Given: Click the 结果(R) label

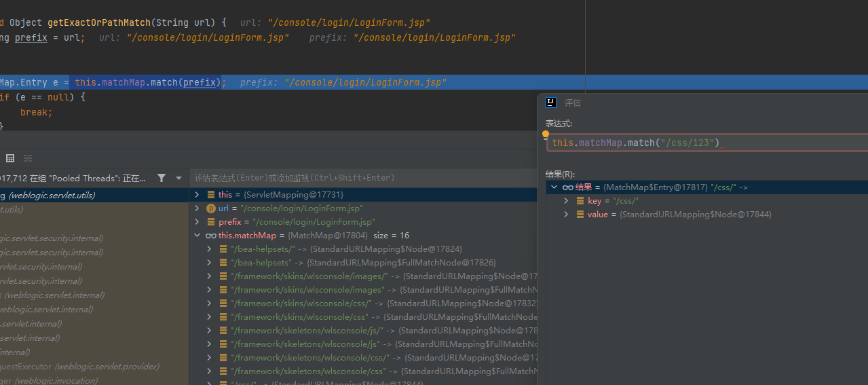Looking at the screenshot, I should [x=561, y=174].
